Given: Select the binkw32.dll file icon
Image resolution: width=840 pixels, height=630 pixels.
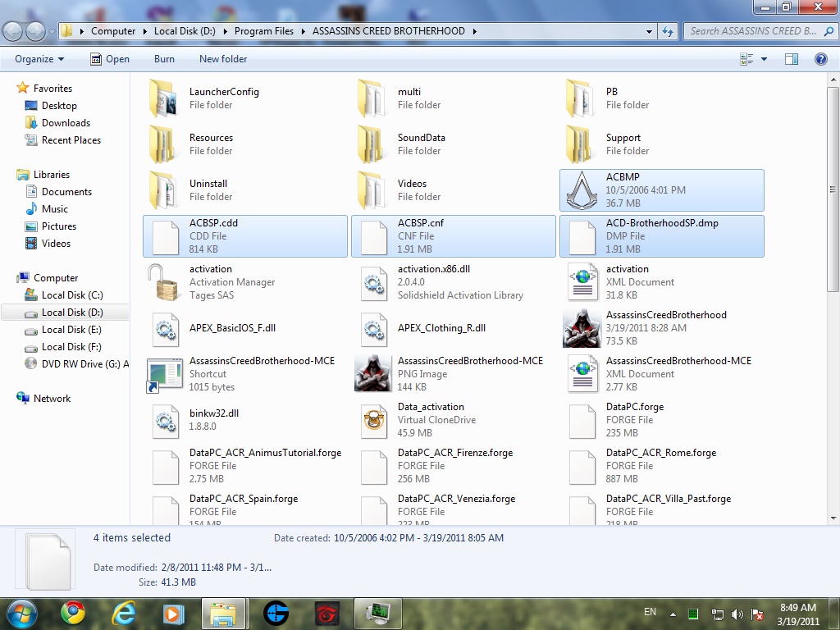Looking at the screenshot, I should pyautogui.click(x=165, y=421).
